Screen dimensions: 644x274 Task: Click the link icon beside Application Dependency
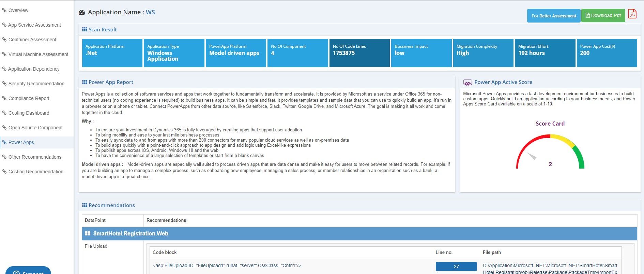pos(4,69)
